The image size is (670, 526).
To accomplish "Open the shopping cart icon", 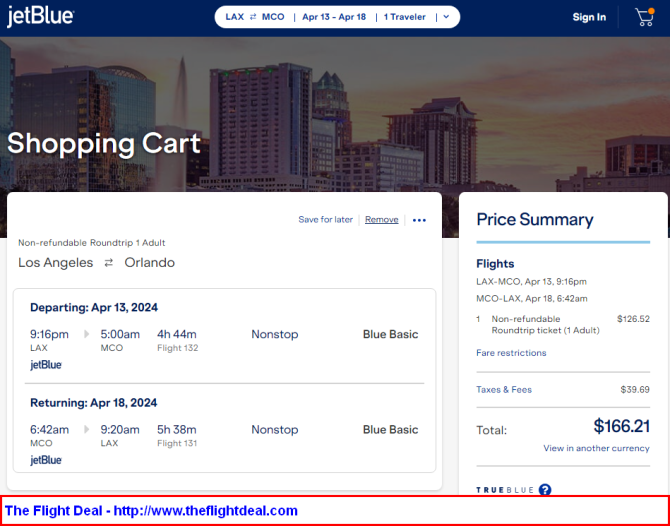I will click(x=645, y=17).
